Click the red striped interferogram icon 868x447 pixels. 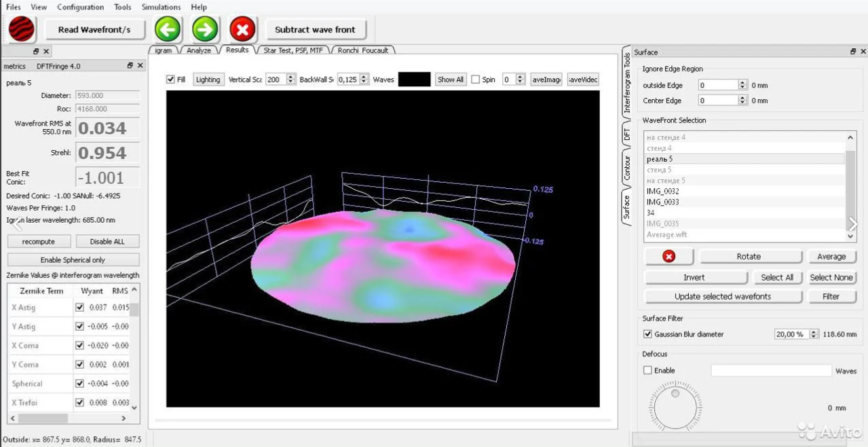tap(22, 29)
